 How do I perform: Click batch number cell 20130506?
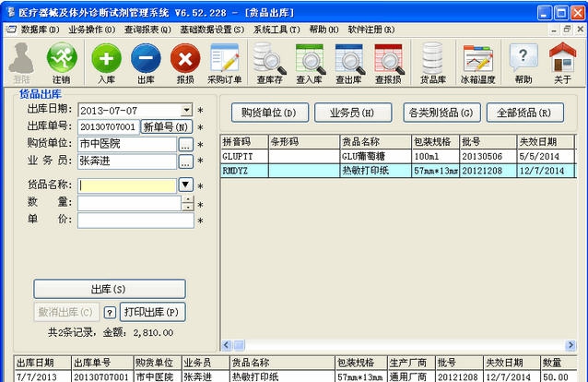pos(488,156)
